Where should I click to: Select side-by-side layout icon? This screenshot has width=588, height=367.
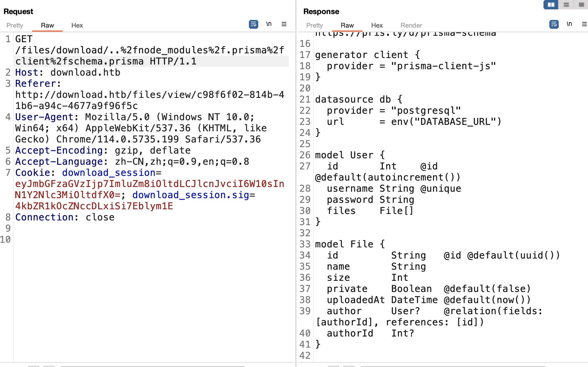click(x=551, y=5)
